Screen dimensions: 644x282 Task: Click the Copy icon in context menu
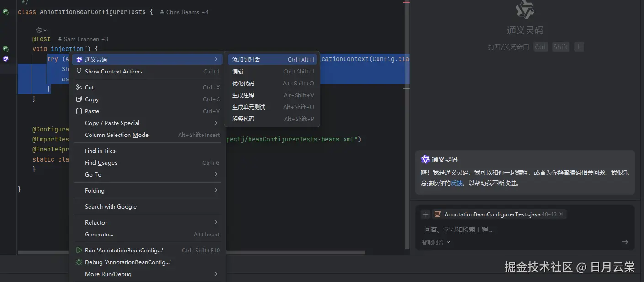click(x=79, y=99)
